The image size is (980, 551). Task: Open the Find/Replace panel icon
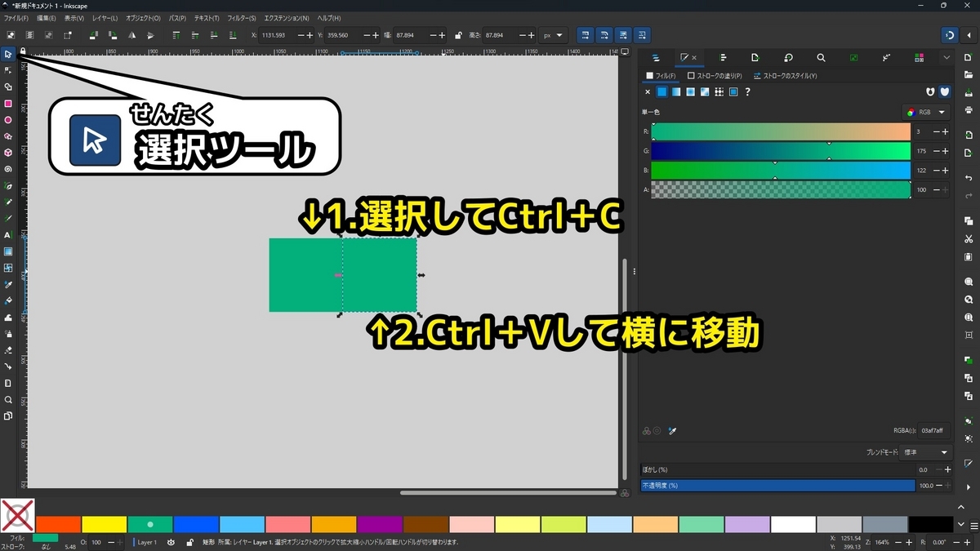click(822, 58)
